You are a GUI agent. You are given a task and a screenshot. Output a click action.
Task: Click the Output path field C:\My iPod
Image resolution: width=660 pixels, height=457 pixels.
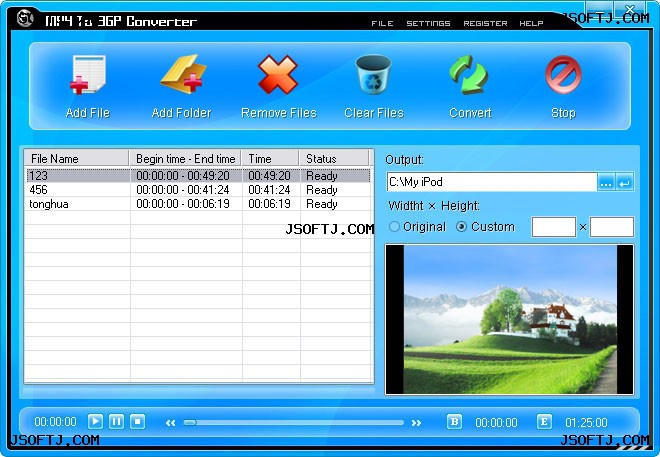point(492,182)
